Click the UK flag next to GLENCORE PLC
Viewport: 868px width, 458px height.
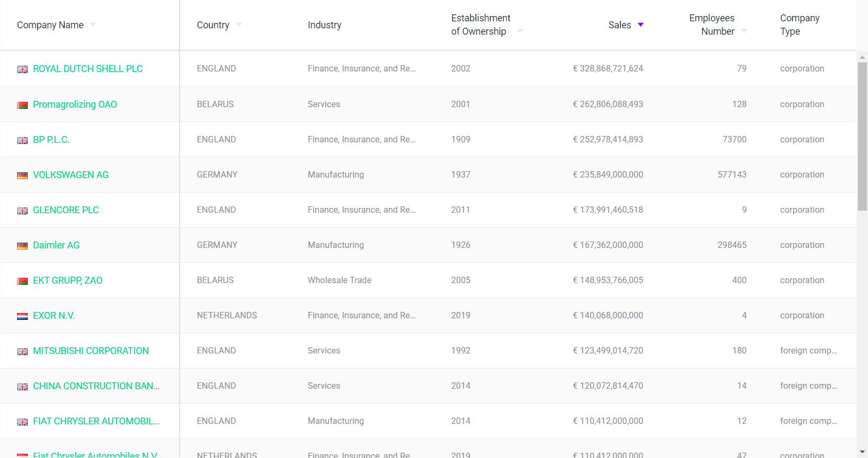coord(22,211)
